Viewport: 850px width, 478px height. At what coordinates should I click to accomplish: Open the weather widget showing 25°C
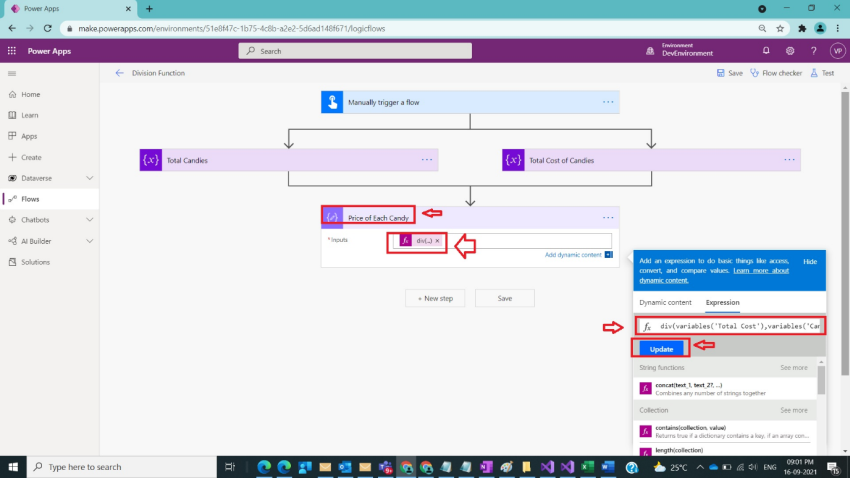670,467
